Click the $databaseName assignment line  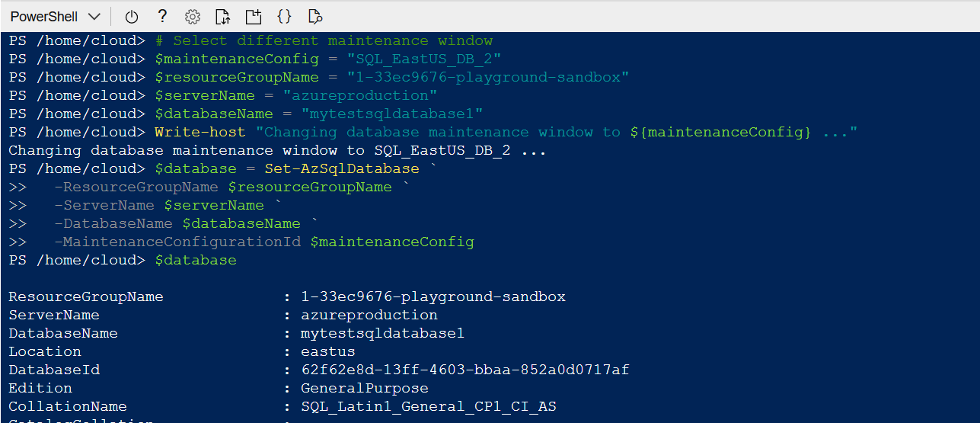[x=319, y=114]
